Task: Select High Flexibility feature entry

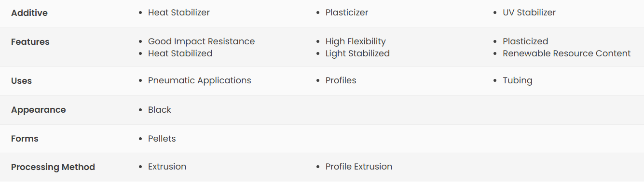Action: tap(356, 41)
